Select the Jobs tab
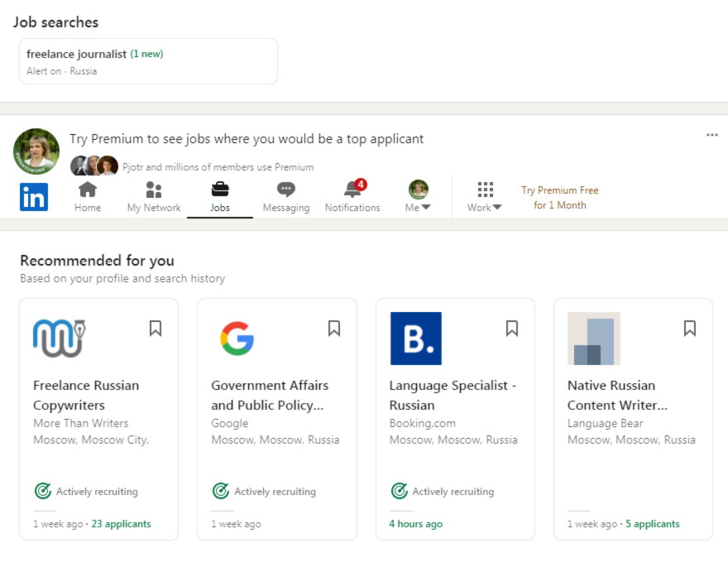728x567 pixels. point(219,197)
